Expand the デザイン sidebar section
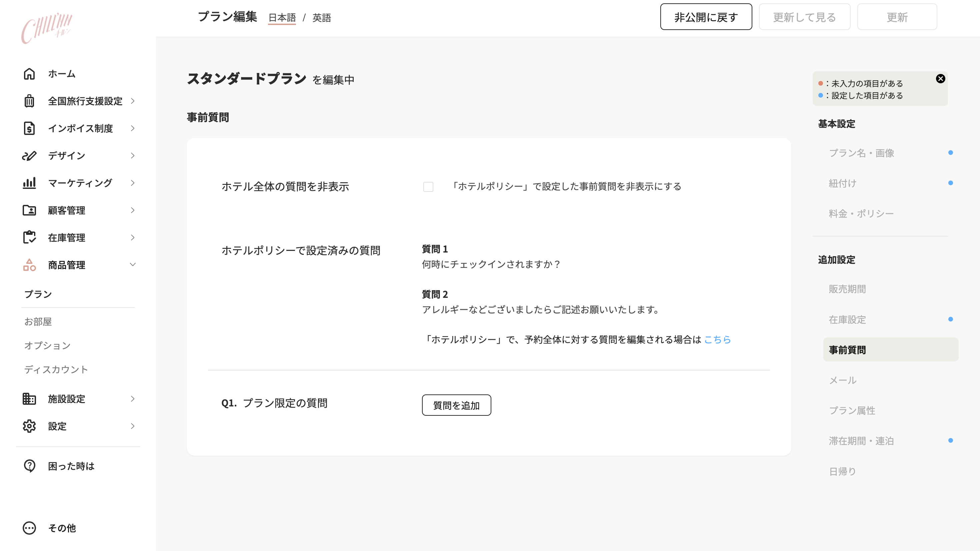Image resolution: width=980 pixels, height=551 pixels. 132,156
